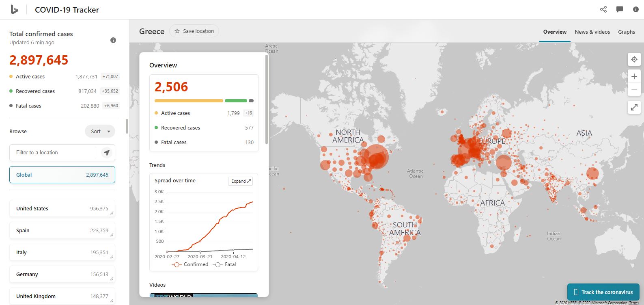The width and height of the screenshot is (644, 305).
Task: Open the Sort dropdown
Action: tap(100, 131)
